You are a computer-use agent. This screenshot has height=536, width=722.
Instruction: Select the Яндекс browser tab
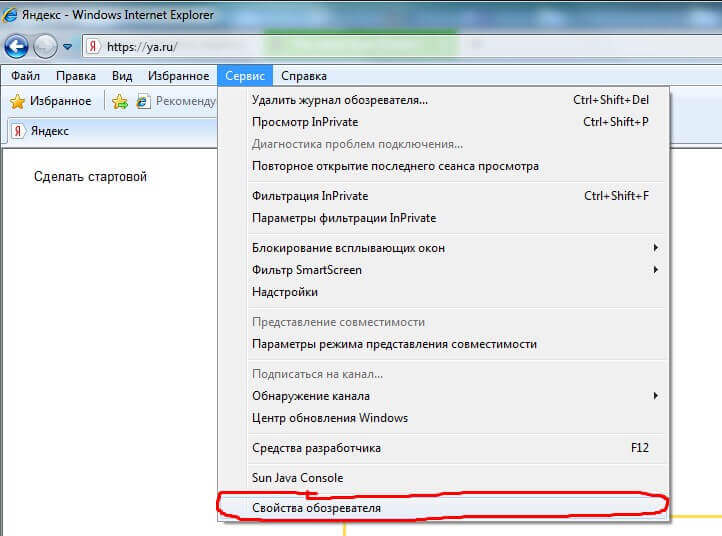[x=50, y=131]
